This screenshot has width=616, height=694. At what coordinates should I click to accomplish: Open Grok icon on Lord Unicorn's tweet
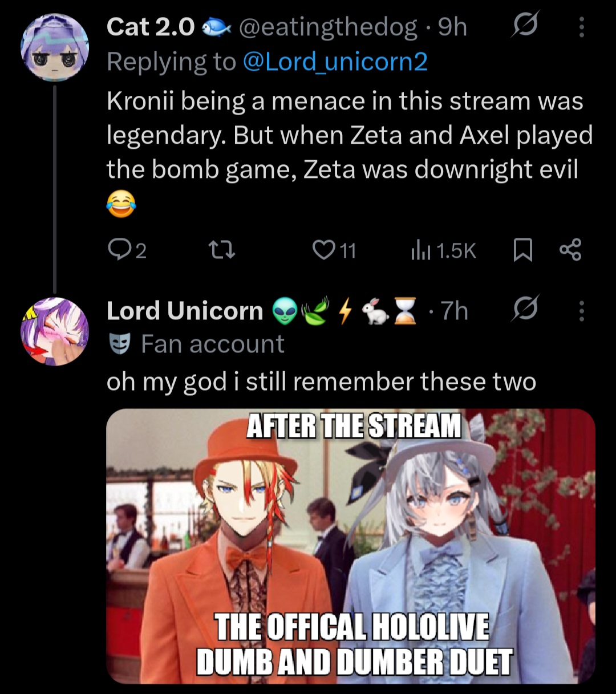point(524,311)
